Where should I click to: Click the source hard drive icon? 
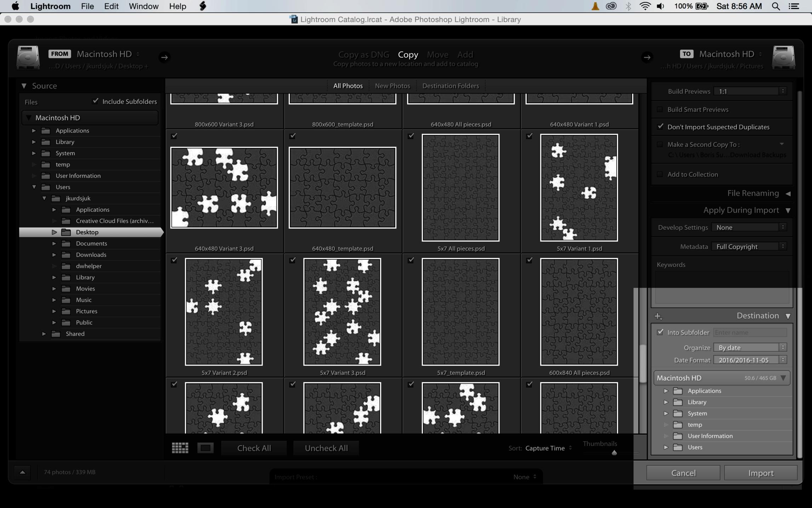click(28, 57)
